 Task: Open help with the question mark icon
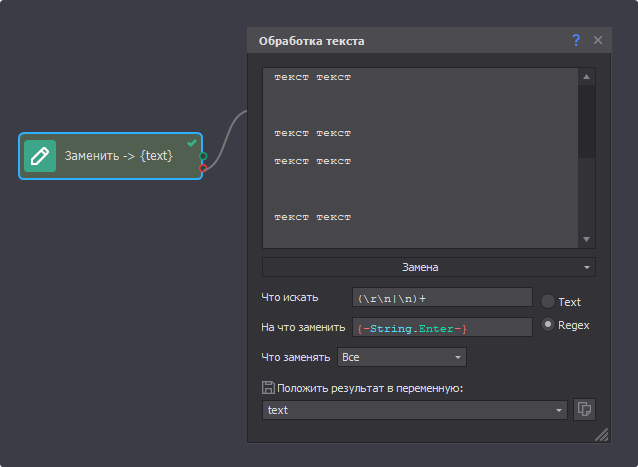(576, 40)
